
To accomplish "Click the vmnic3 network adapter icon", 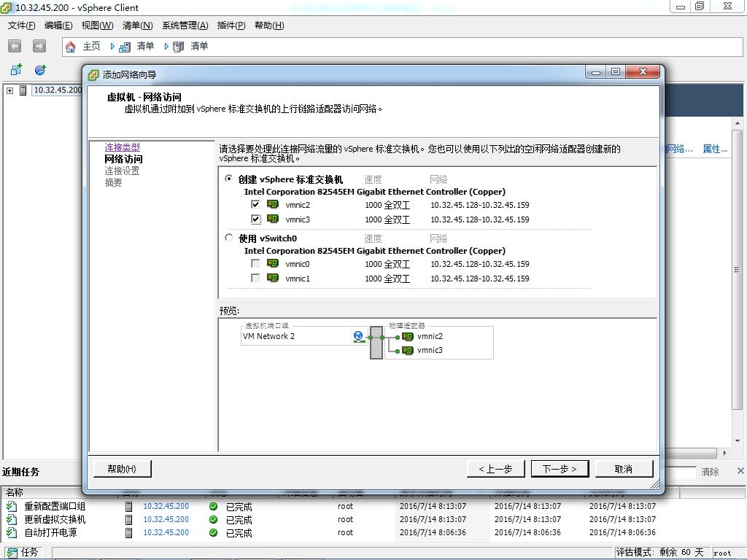I will pyautogui.click(x=273, y=219).
